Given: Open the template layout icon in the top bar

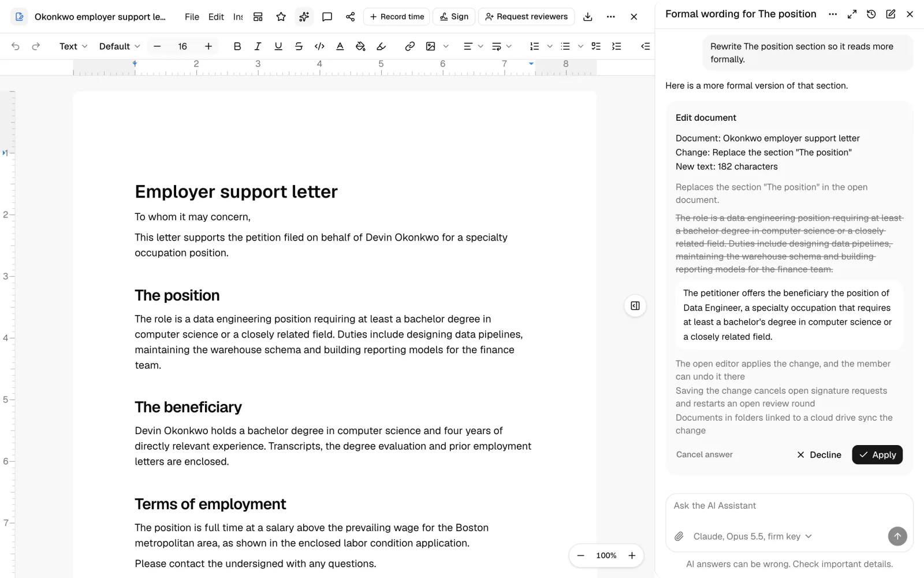Looking at the screenshot, I should 258,17.
